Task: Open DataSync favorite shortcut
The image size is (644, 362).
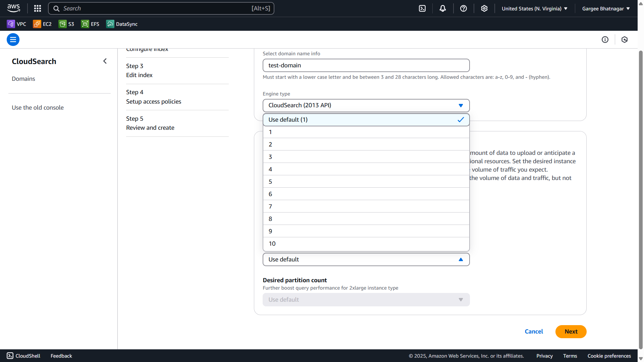Action: pos(122,24)
